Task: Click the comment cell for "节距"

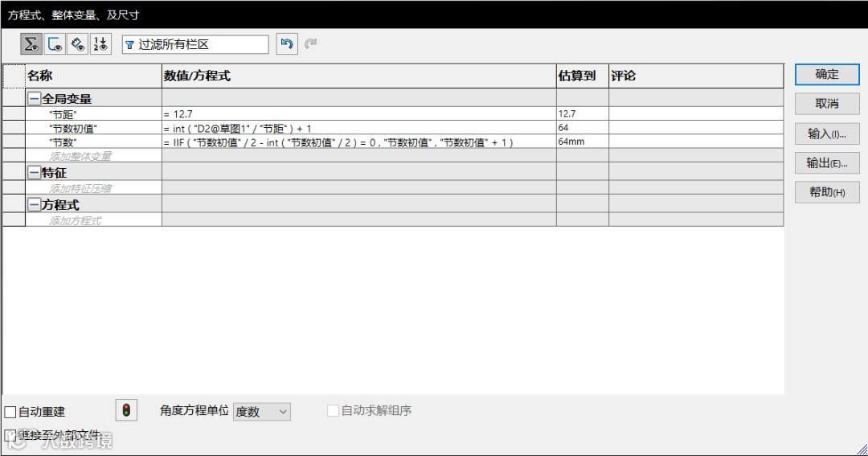Action: [x=696, y=114]
